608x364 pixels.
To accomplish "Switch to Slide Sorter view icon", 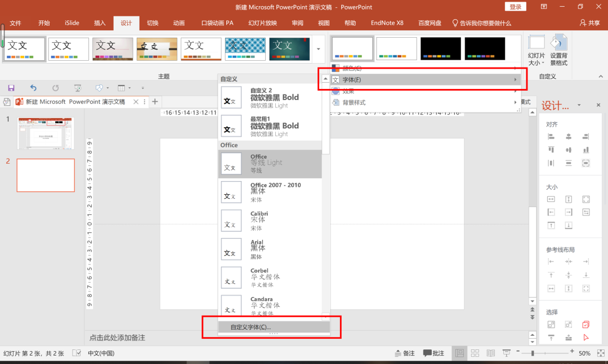I will 475,353.
